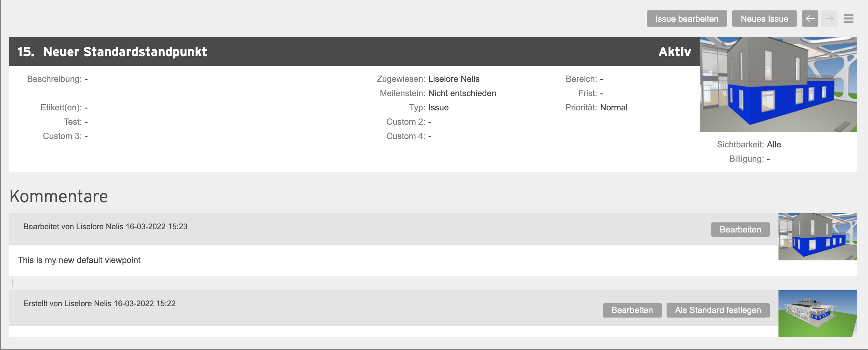Image resolution: width=868 pixels, height=350 pixels.
Task: Click the issue title Neuer Standardstandpunkt
Action: pos(125,52)
